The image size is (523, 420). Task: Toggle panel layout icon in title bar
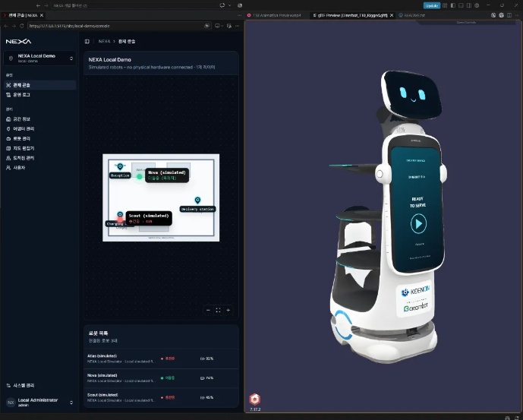pos(461,5)
